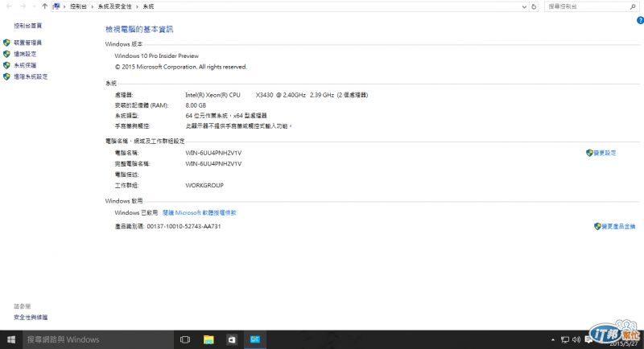Go to Control Panel Home
This screenshot has height=349, width=644.
pos(28,26)
